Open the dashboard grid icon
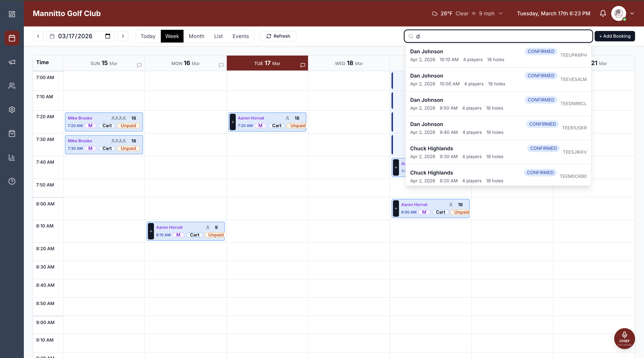The width and height of the screenshot is (644, 358). click(12, 14)
